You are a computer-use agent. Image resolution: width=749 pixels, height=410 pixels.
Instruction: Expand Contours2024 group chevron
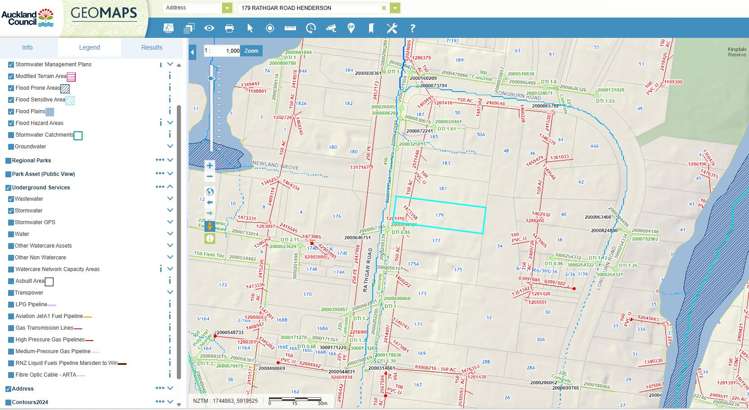tap(170, 402)
